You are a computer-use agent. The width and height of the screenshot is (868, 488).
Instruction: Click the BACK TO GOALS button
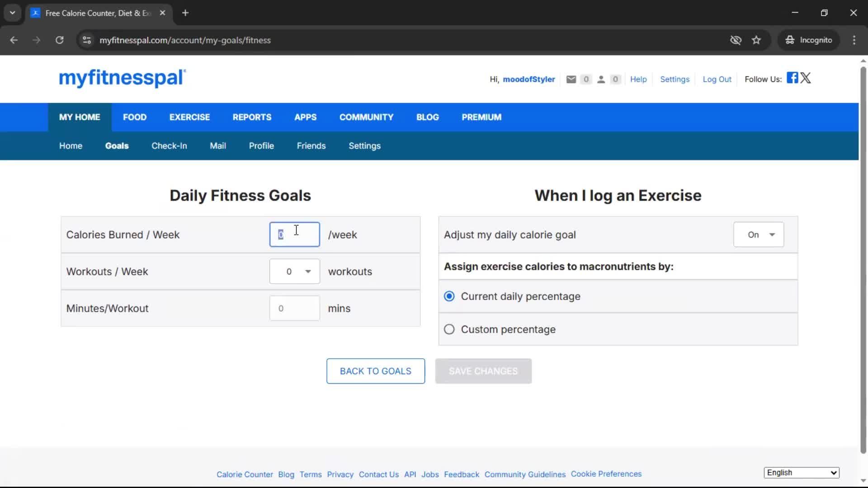[x=375, y=371]
